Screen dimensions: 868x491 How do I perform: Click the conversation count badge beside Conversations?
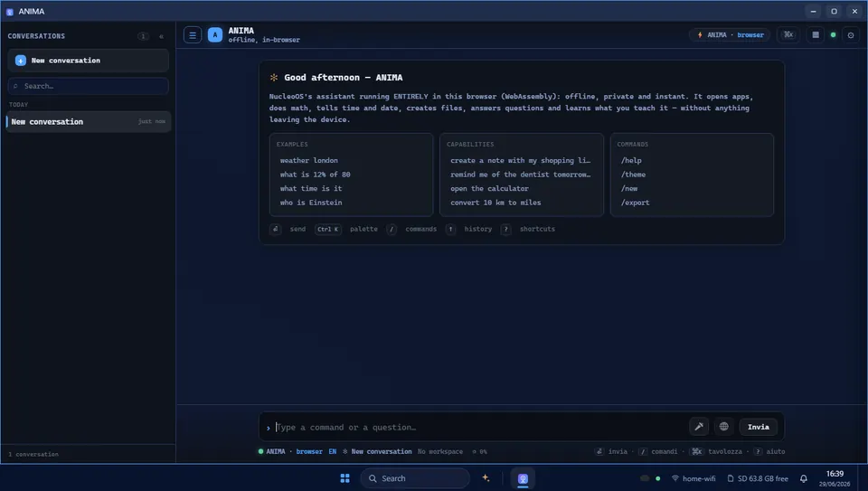click(143, 36)
